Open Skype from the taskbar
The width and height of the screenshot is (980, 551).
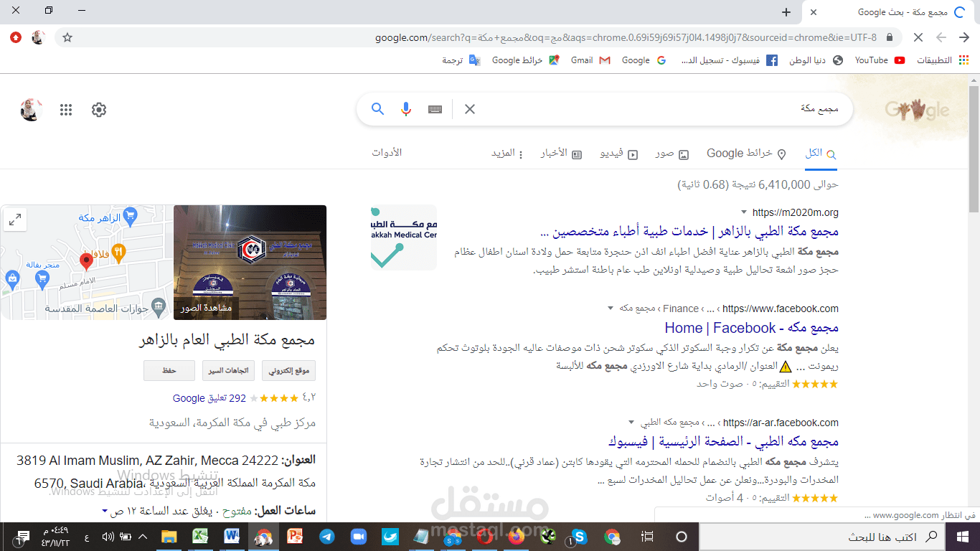(578, 536)
